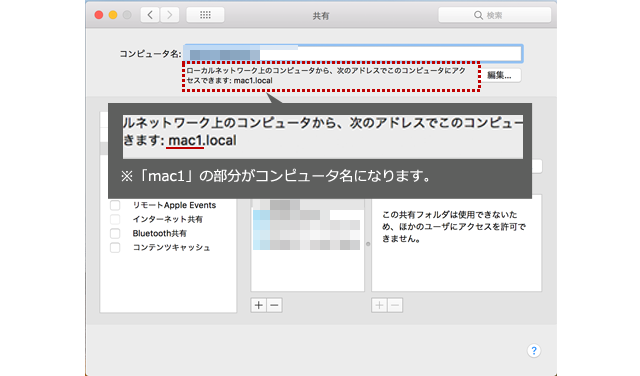Add shared folder with plus button
The image size is (640, 376).
258,305
